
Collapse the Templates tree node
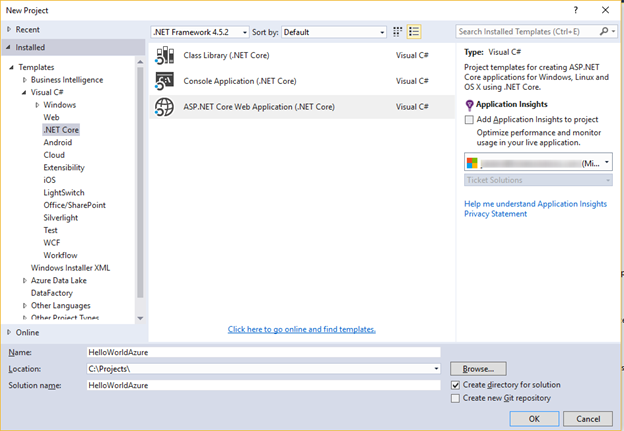pos(12,67)
